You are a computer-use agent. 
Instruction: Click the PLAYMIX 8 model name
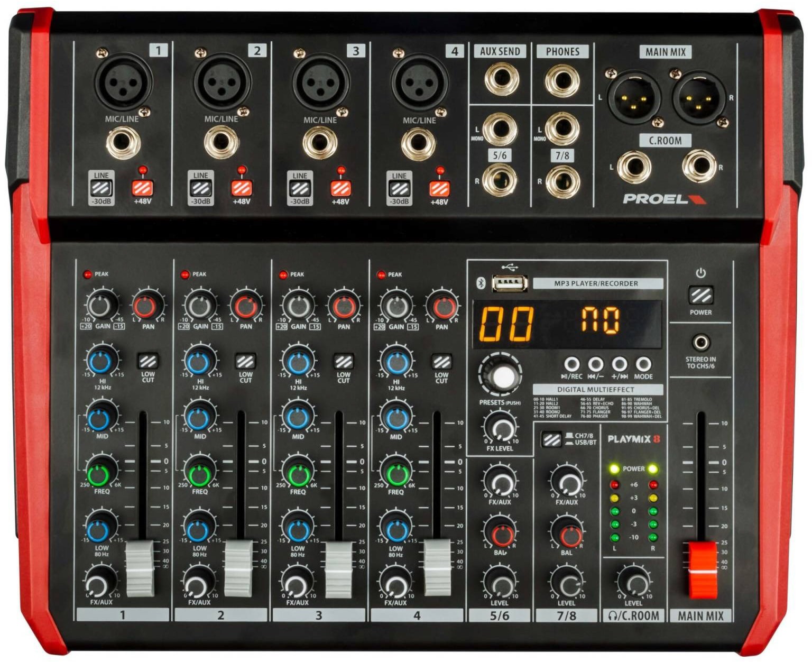pyautogui.click(x=634, y=439)
